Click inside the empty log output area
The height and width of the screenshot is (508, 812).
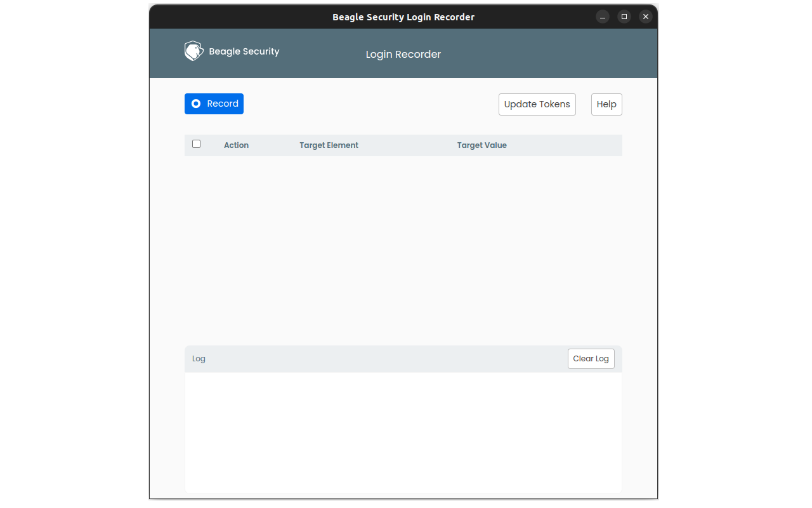(403, 432)
